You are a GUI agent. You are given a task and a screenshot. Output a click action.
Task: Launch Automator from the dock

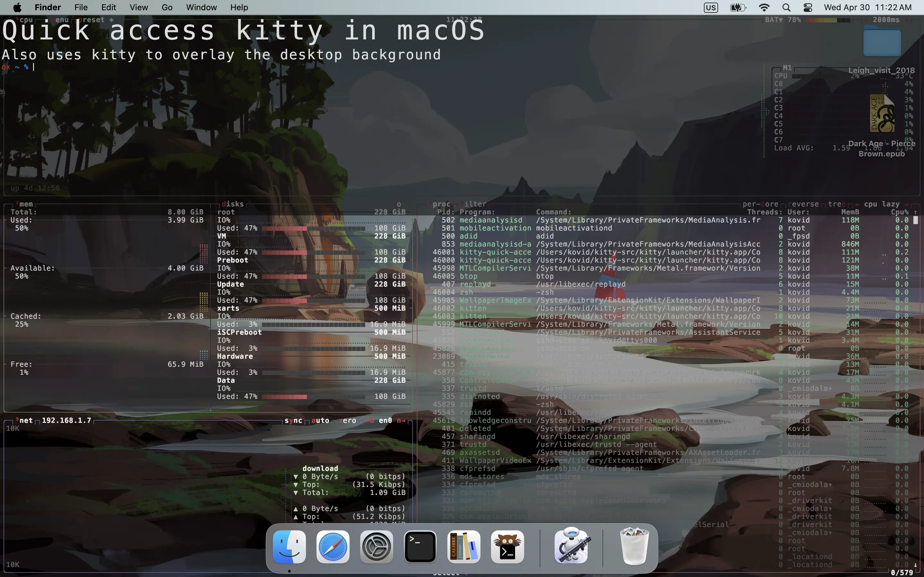(571, 547)
